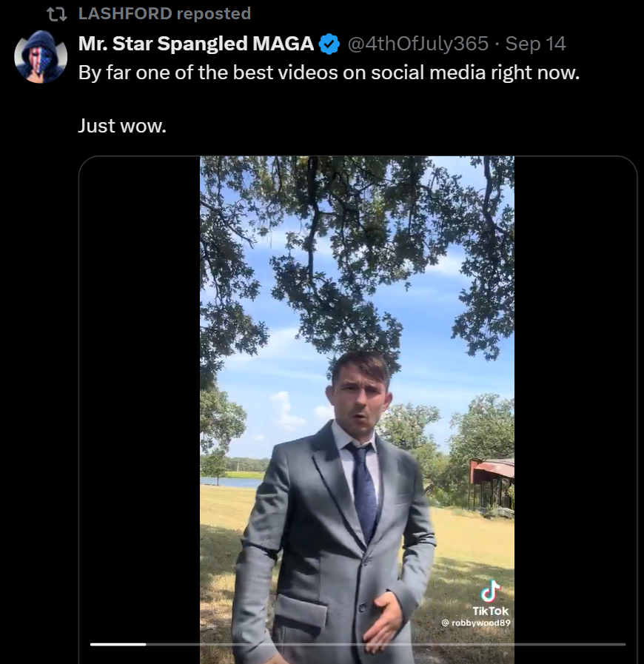Open the @4thOfJuly365 handle link

pyautogui.click(x=417, y=44)
